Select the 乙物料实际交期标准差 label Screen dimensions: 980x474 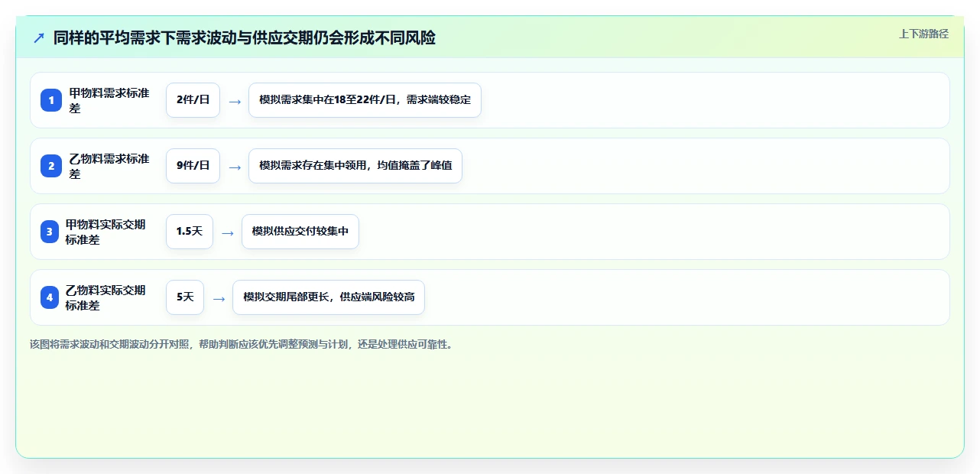coord(105,297)
